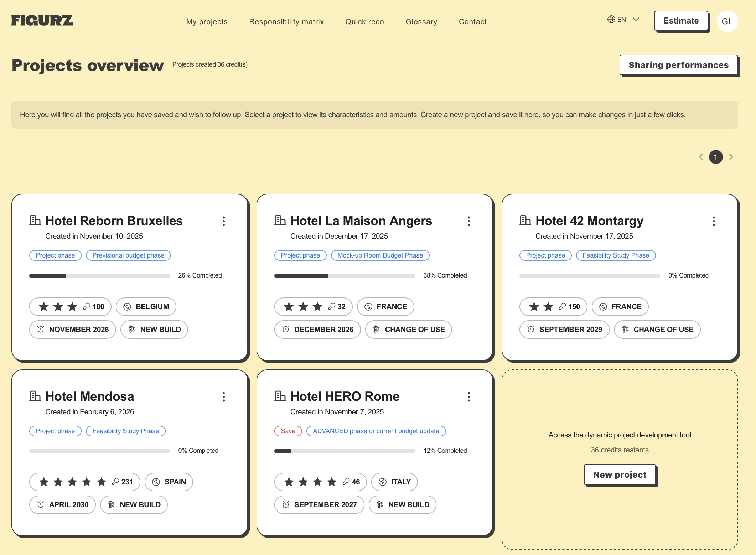Open Sharing performances
The image size is (756, 555).
pos(679,65)
